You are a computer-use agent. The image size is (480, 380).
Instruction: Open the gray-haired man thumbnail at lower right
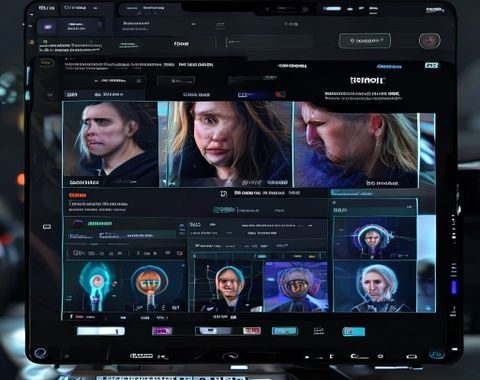375,287
